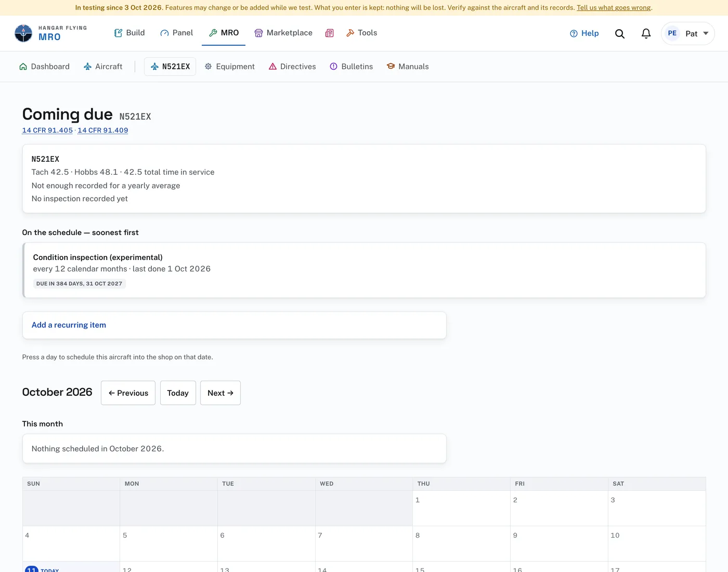Open the Marketplace section
This screenshot has height=572, width=728.
pos(283,33)
